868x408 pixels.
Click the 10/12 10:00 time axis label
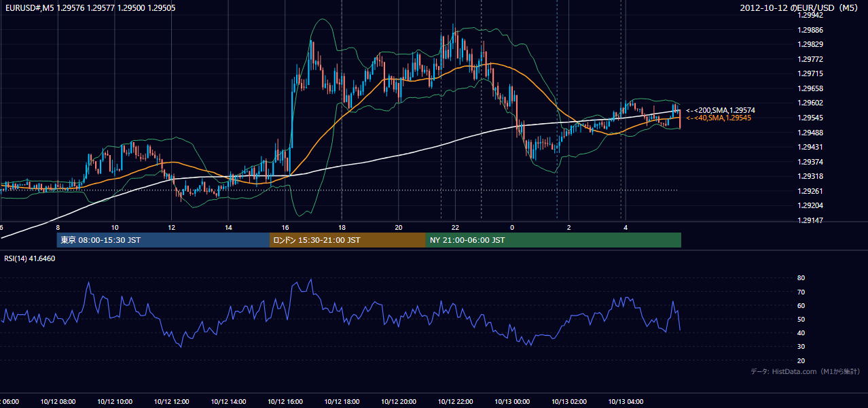pos(115,401)
